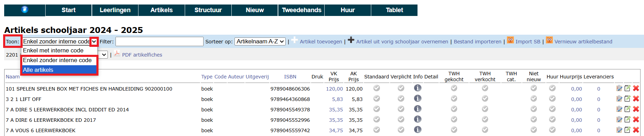The width and height of the screenshot is (644, 136).
Task: Go to the Leerlingen tab
Action: point(115,10)
